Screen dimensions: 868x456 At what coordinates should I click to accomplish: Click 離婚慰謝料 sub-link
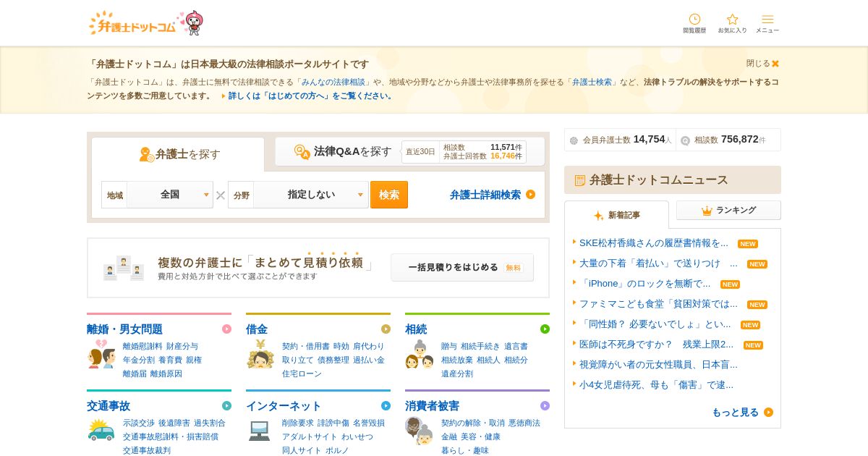(142, 347)
